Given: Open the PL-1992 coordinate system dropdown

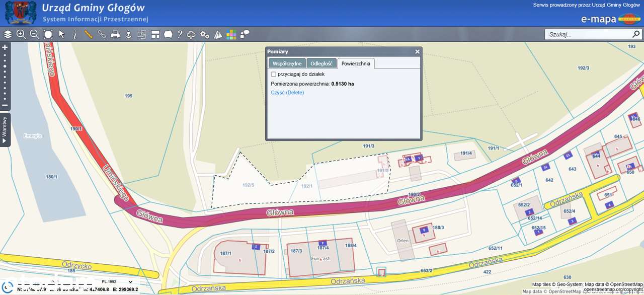Looking at the screenshot, I should [117, 282].
